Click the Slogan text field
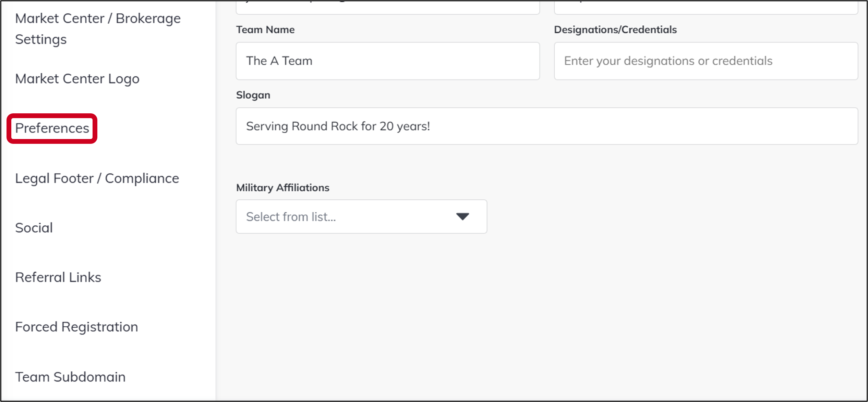The height and width of the screenshot is (402, 868). pos(547,126)
